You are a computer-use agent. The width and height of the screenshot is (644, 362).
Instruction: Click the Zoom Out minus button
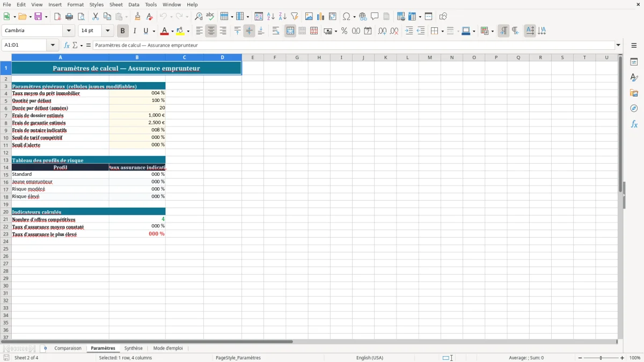580,358
